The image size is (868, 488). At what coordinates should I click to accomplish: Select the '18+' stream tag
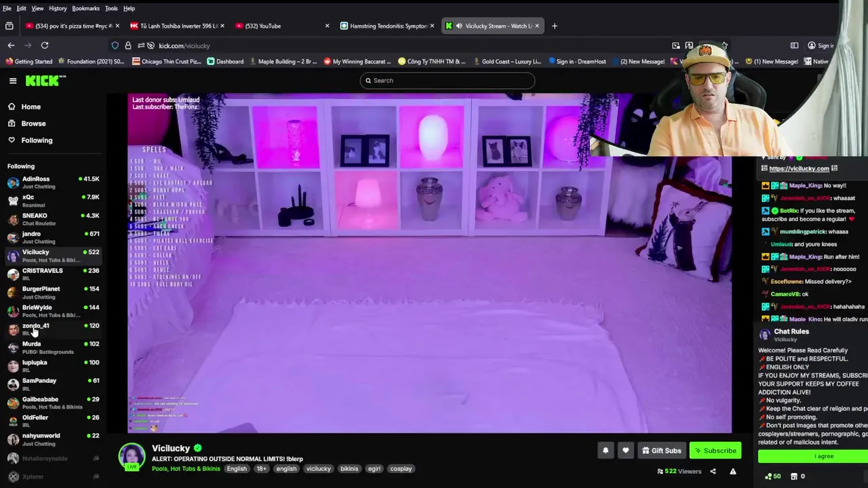click(x=261, y=469)
